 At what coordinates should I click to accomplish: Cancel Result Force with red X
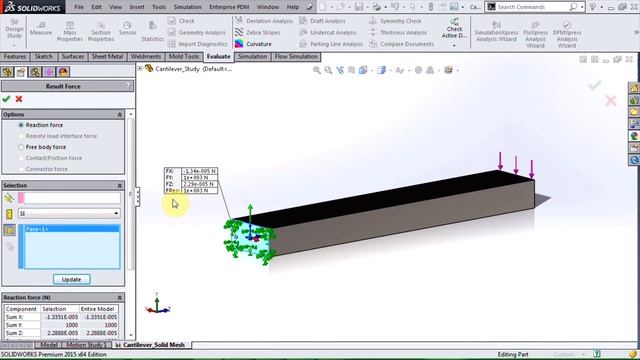pos(19,99)
